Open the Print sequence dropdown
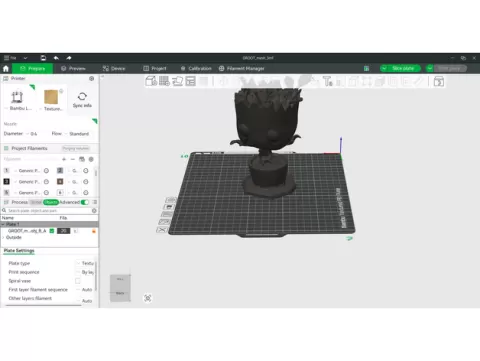This screenshot has width=480, height=361. coord(85,272)
